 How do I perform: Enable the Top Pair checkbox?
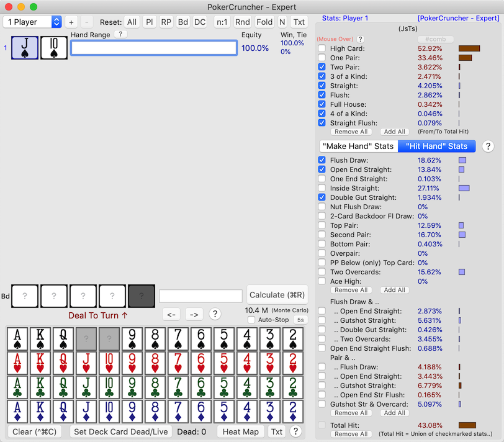tap(322, 225)
